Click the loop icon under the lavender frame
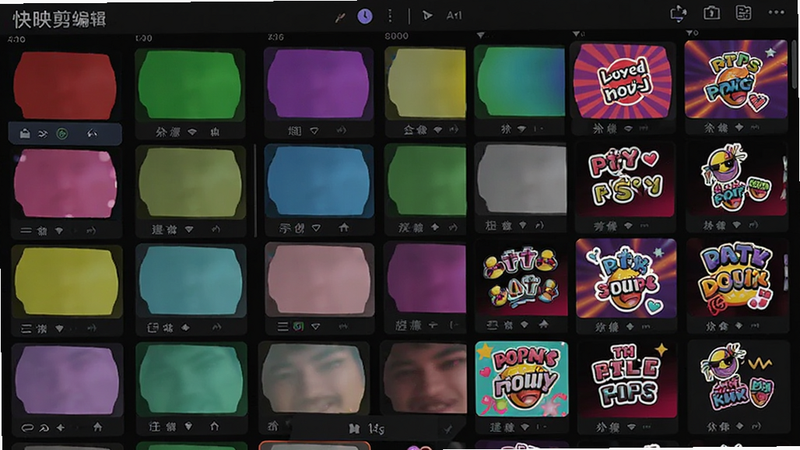Image resolution: width=800 pixels, height=450 pixels. point(27,428)
